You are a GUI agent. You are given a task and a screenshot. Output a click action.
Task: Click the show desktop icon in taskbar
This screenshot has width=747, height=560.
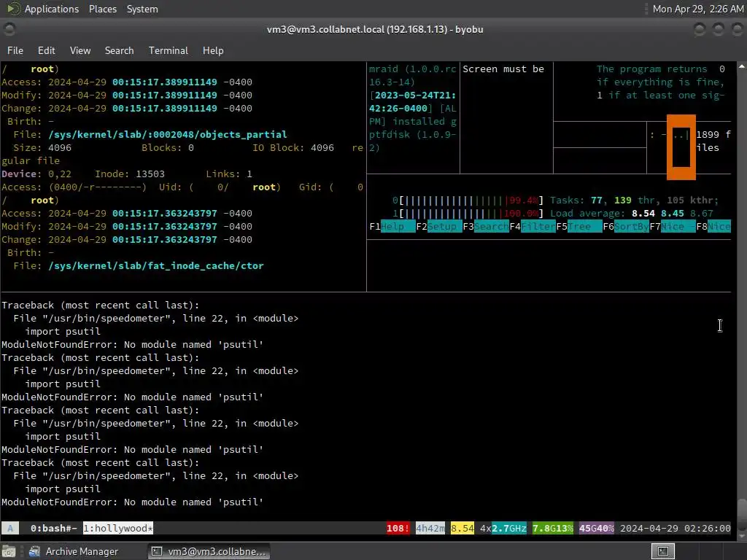click(9, 551)
